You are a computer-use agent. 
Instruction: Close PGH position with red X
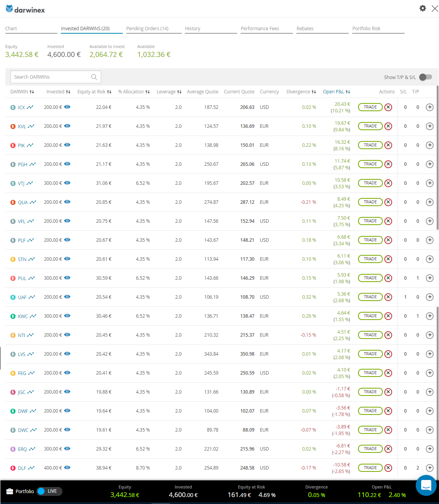coord(388,164)
